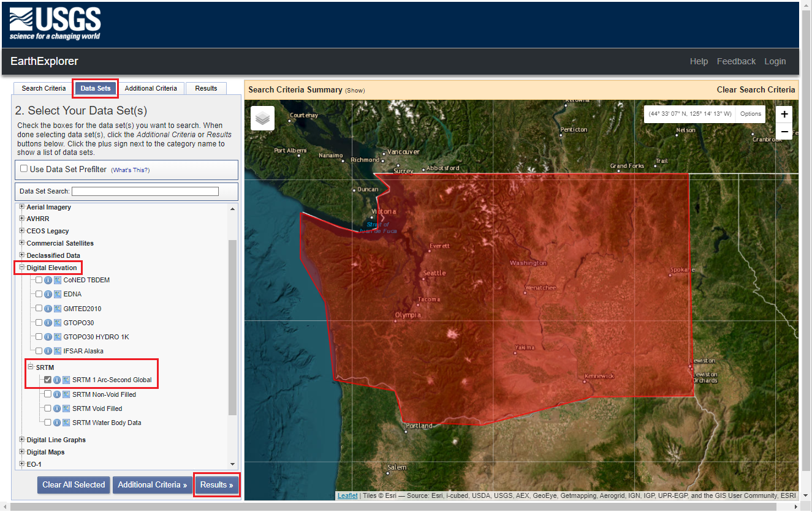Screen dimensions: 812x512
Task: Expand the AVHRR category
Action: click(x=22, y=218)
